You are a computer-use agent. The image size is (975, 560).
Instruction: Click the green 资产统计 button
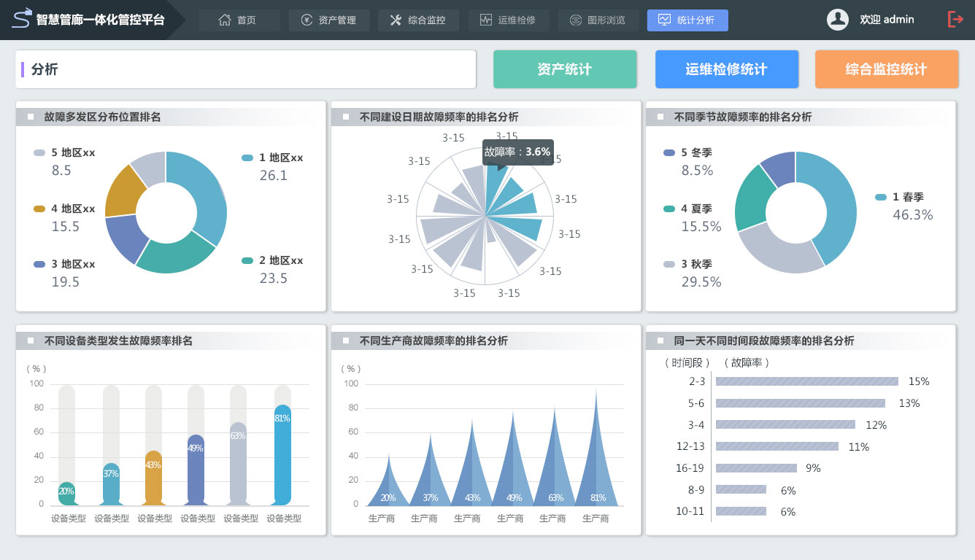click(x=565, y=69)
